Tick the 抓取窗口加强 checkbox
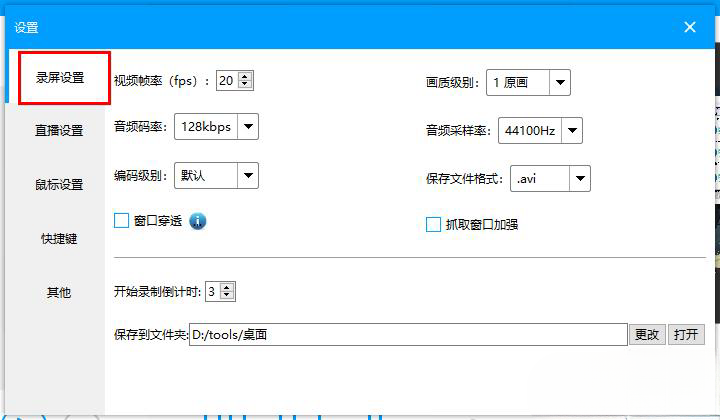720x420 pixels. (433, 224)
